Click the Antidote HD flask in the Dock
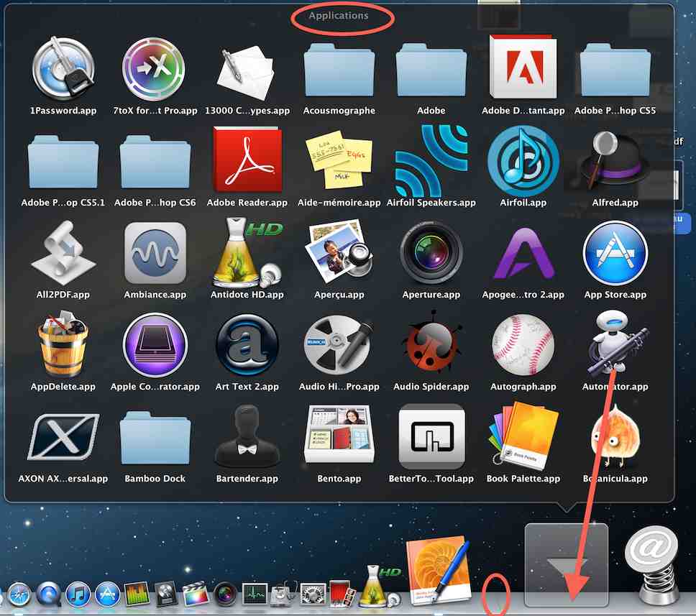 pos(379,586)
